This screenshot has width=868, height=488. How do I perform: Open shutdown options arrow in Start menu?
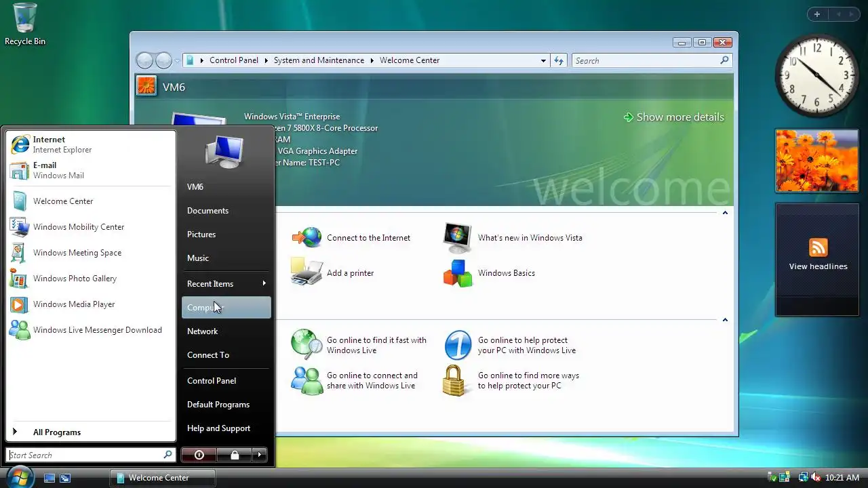click(x=260, y=455)
